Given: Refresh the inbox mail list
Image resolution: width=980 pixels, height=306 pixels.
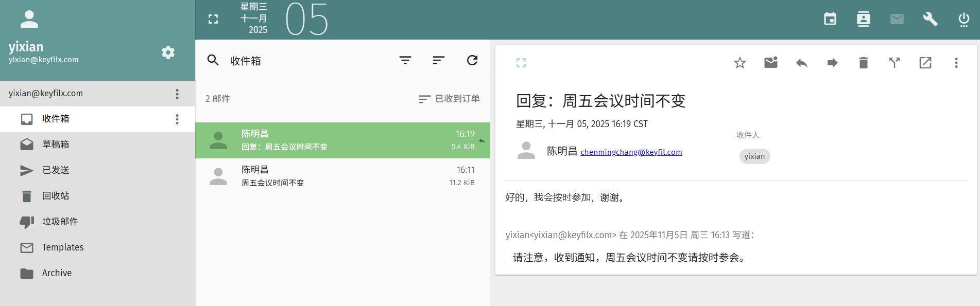Looking at the screenshot, I should (x=472, y=60).
